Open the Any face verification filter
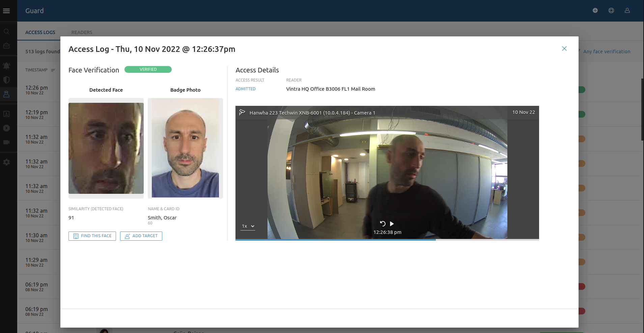644x333 pixels. [606, 52]
